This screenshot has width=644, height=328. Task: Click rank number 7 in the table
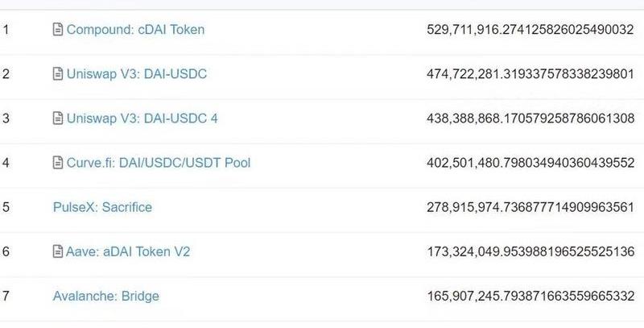[6, 296]
